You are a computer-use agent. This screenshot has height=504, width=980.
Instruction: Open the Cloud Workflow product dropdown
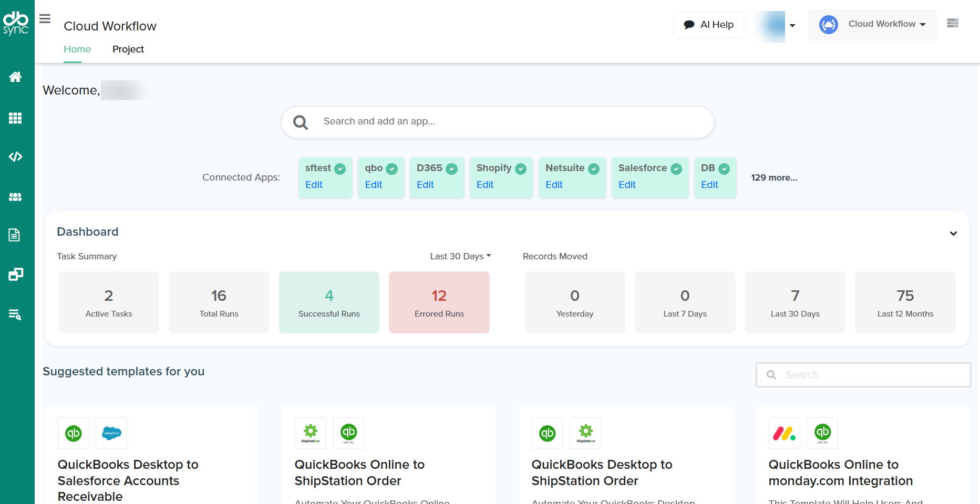[x=872, y=25]
